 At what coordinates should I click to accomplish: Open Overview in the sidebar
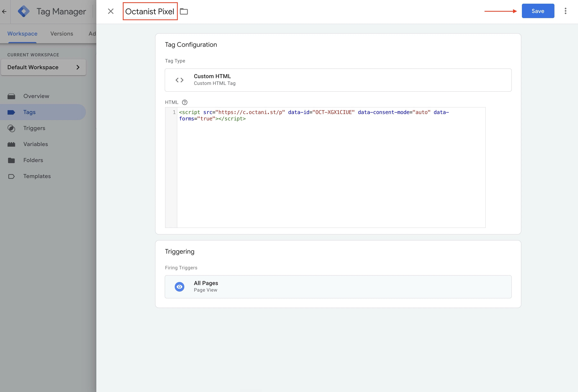pyautogui.click(x=43, y=96)
